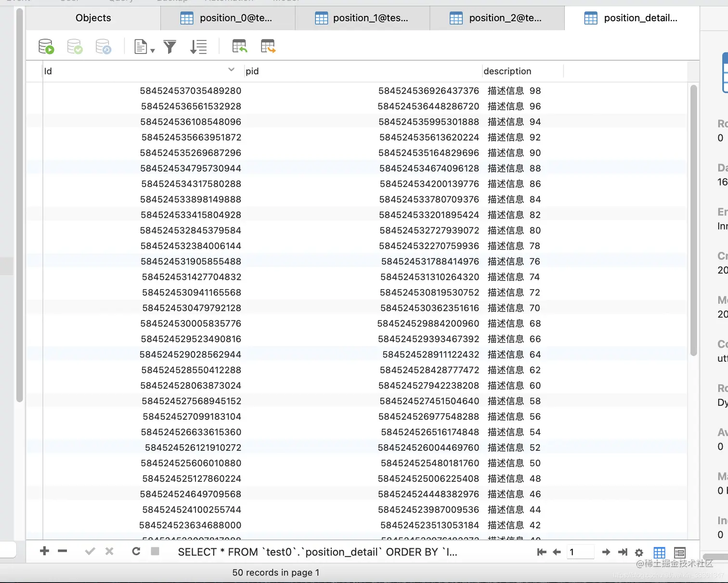Click the Begin Transaction toolbar icon
This screenshot has width=728, height=583.
[x=46, y=47]
